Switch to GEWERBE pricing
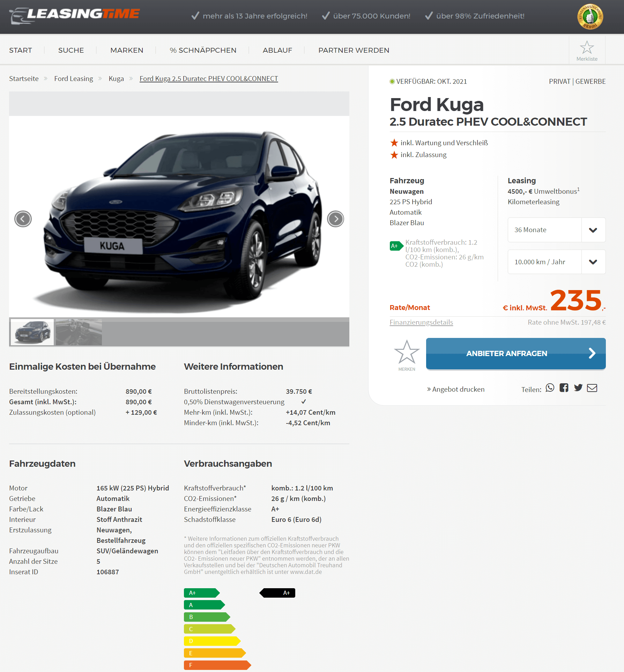 (x=590, y=81)
